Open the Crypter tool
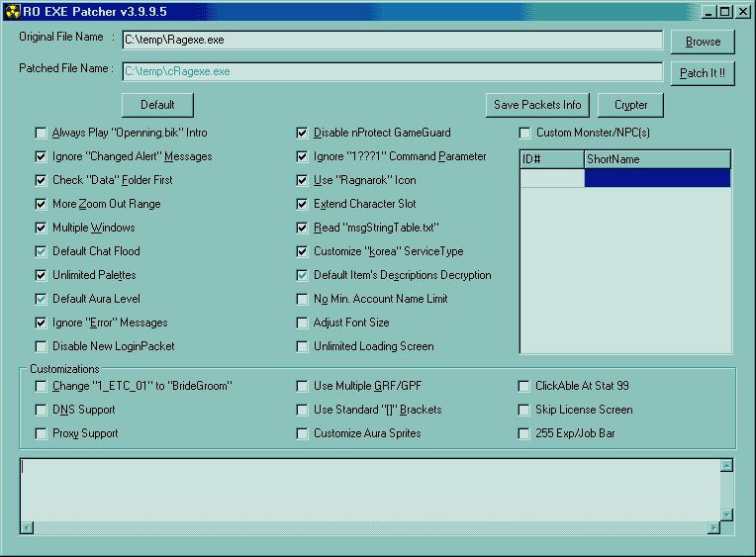 630,105
